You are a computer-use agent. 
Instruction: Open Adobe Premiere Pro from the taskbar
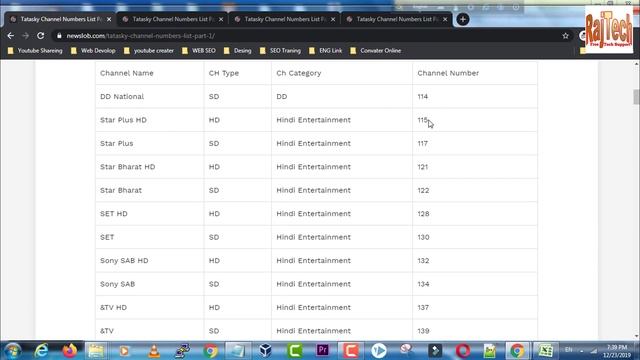tap(322, 351)
